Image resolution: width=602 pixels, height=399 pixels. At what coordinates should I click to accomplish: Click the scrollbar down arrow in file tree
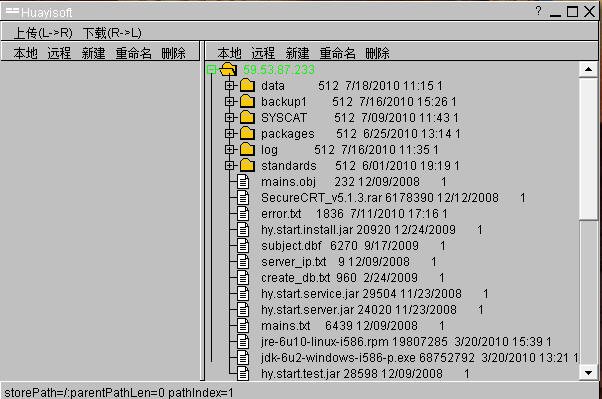[x=588, y=372]
